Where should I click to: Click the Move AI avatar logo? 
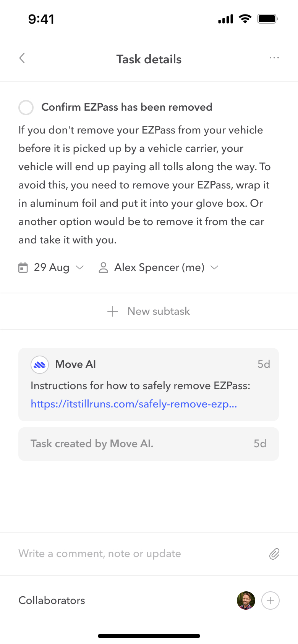pos(40,365)
